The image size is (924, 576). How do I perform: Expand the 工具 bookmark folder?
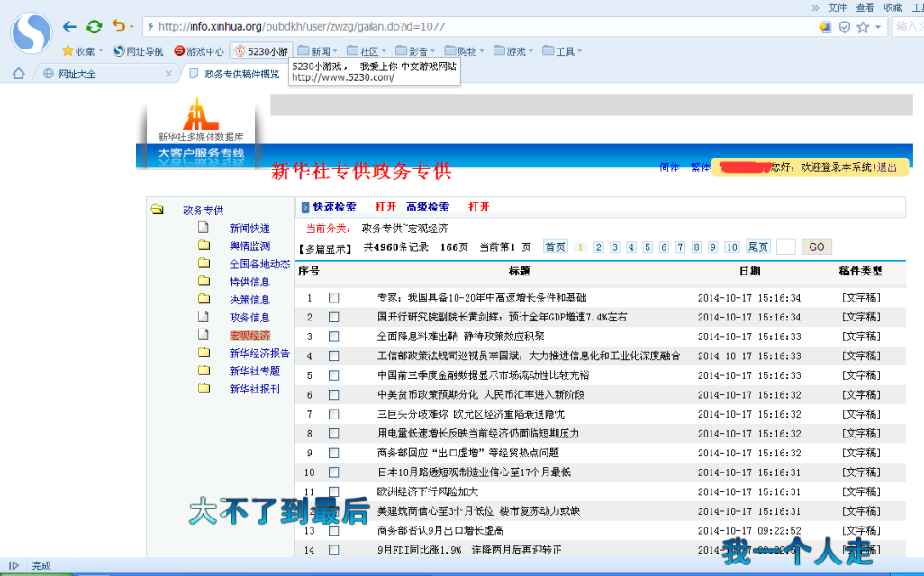(x=562, y=51)
